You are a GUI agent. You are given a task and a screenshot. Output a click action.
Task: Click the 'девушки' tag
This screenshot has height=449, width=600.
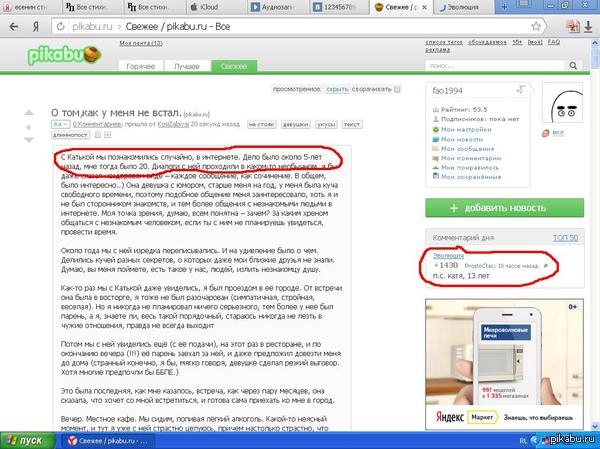(x=295, y=125)
